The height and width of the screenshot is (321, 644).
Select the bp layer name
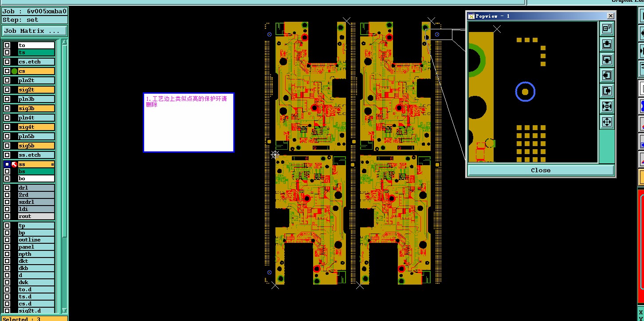click(x=36, y=233)
